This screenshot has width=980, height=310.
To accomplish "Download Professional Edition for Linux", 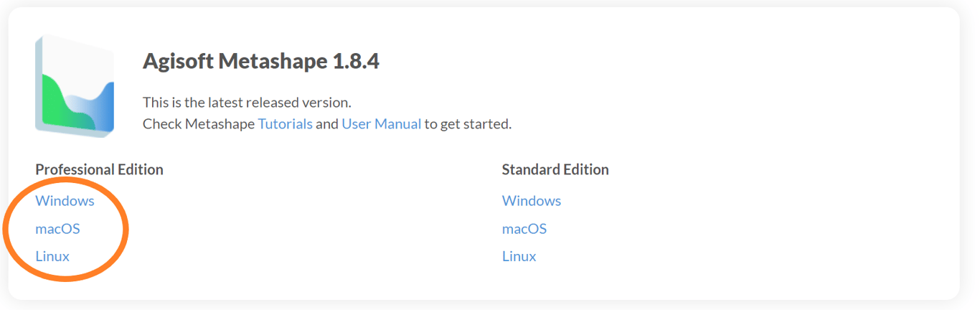I will coord(52,256).
